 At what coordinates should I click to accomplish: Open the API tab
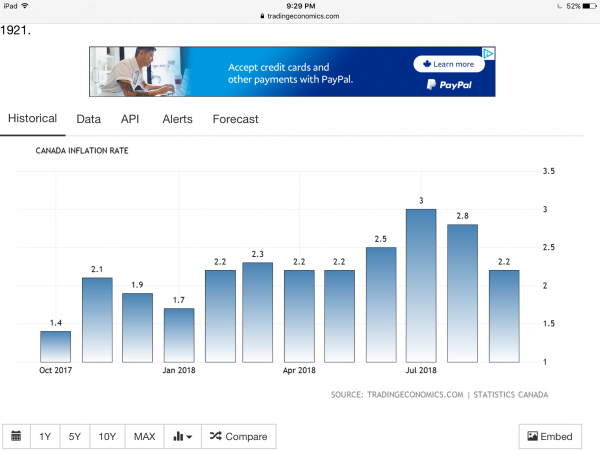[131, 119]
